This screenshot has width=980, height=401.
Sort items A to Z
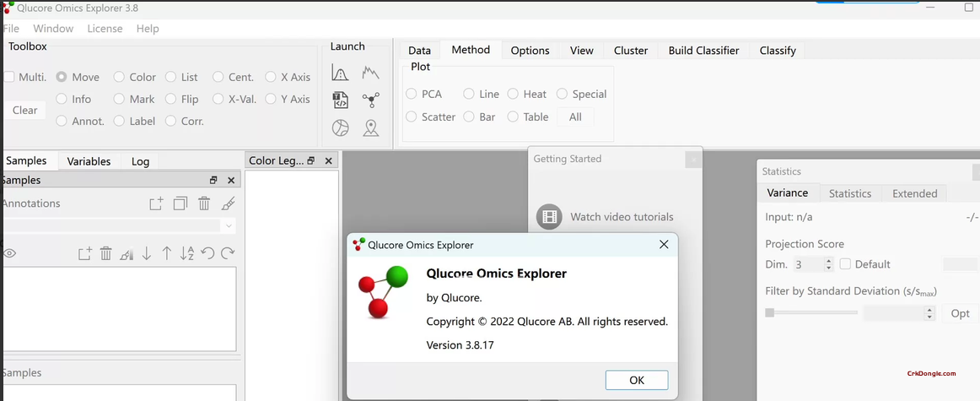pyautogui.click(x=187, y=253)
